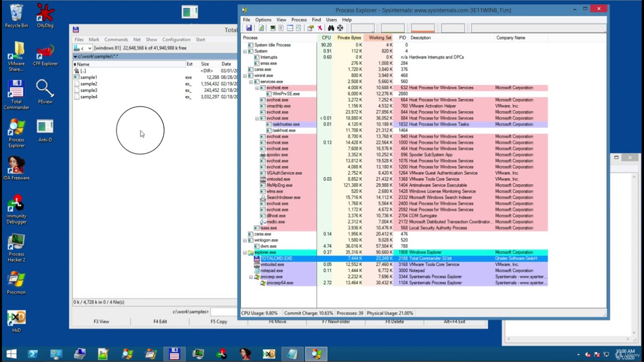Viewport: 644px width, 362px height.
Task: Collapse the wininit.exe tree node
Action: point(245,75)
